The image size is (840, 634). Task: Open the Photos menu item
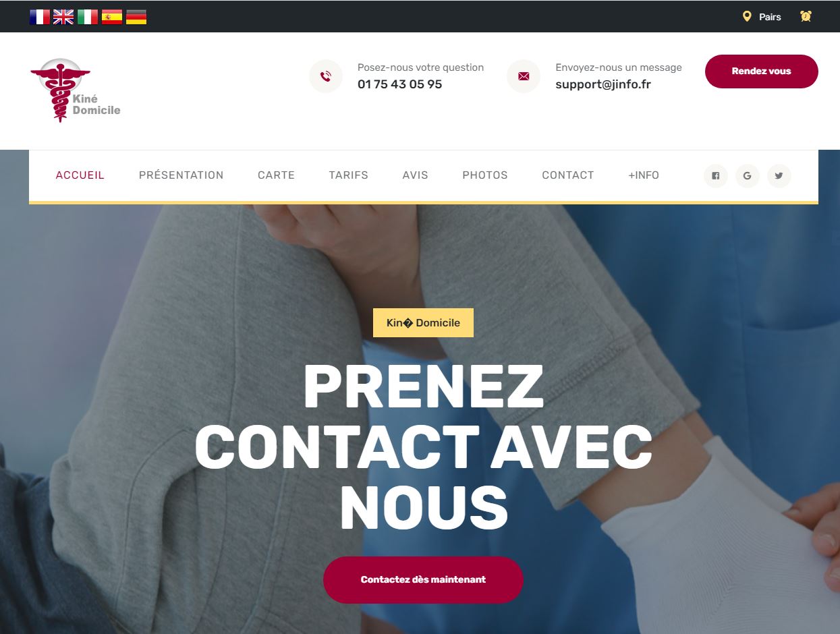pos(485,175)
